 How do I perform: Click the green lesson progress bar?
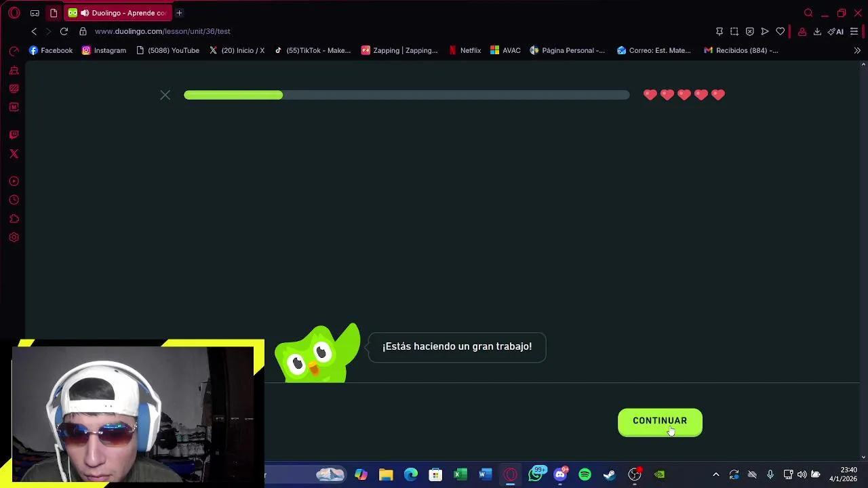(x=406, y=95)
